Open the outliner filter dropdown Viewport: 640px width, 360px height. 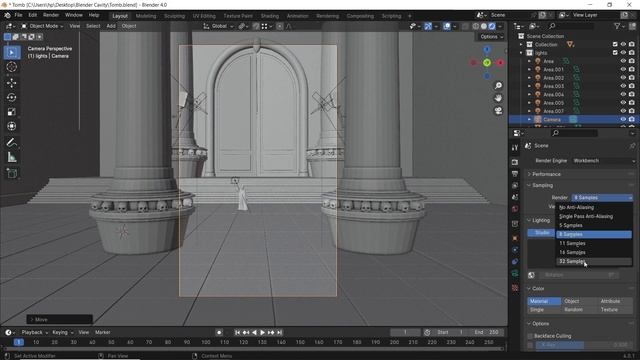tap(619, 26)
